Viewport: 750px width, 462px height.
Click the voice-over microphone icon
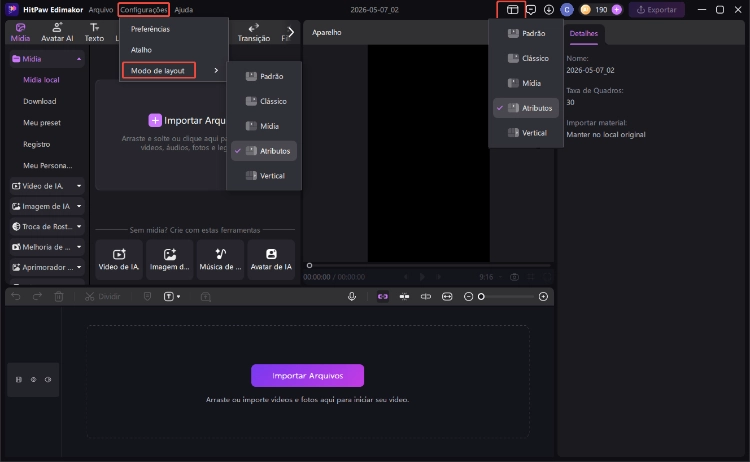point(352,297)
